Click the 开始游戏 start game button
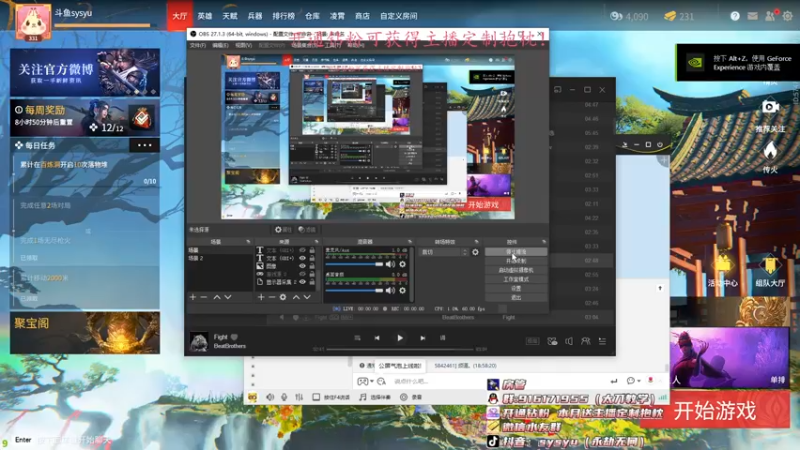The image size is (800, 450). (x=714, y=411)
